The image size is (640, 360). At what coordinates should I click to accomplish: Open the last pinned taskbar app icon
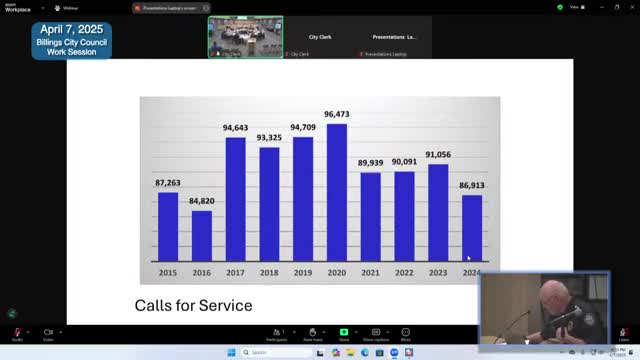[x=409, y=353]
